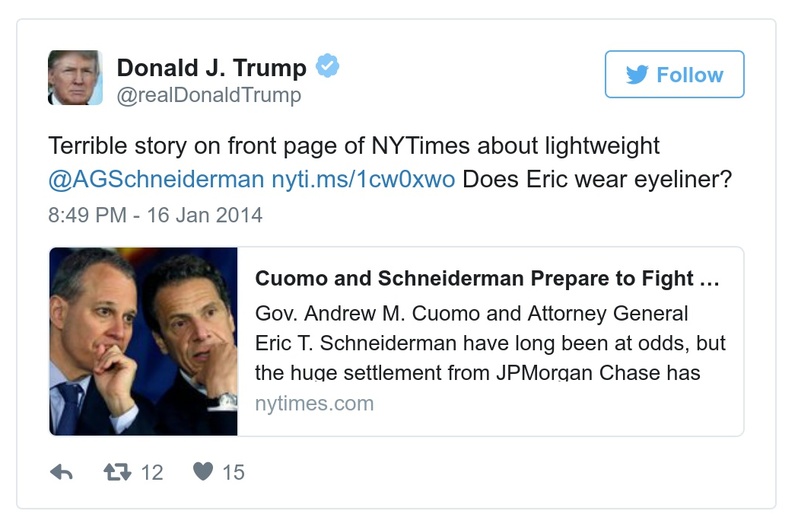The width and height of the screenshot is (798, 530).
Task: Open headline "Cuomo and Schneiderman Prepare to Fight"
Action: click(x=487, y=277)
